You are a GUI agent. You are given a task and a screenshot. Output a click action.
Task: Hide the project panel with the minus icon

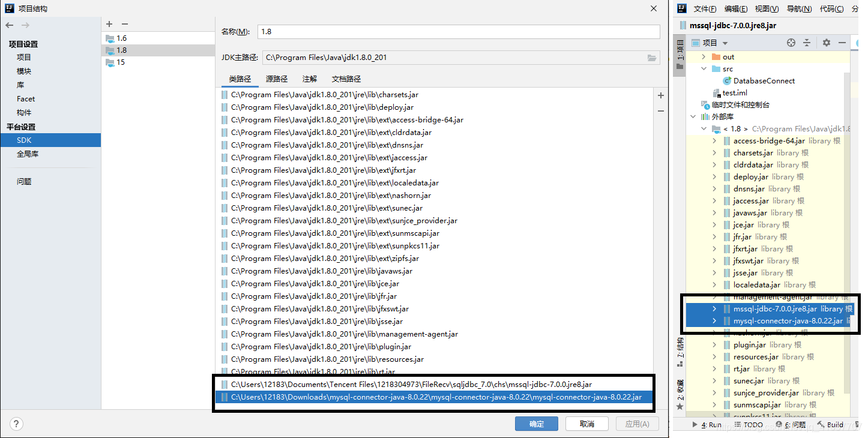(x=842, y=43)
